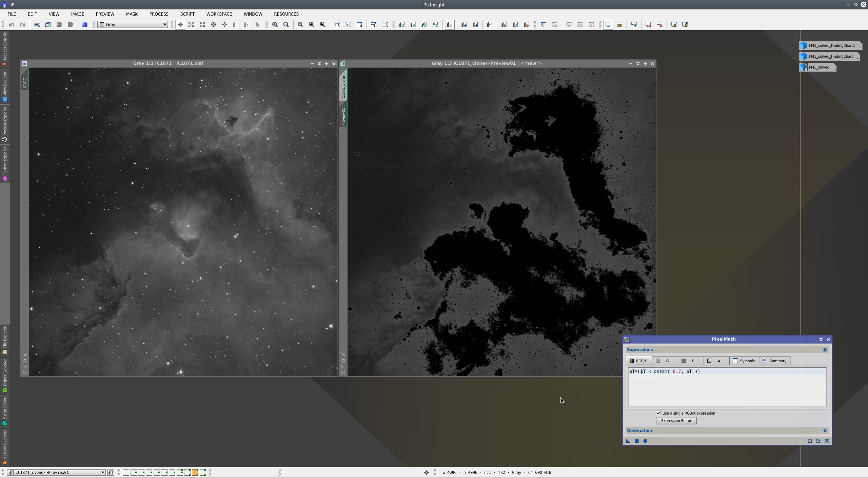Image resolution: width=868 pixels, height=478 pixels.
Task: Open the Process Explorer side panel
Action: click(x=5, y=124)
